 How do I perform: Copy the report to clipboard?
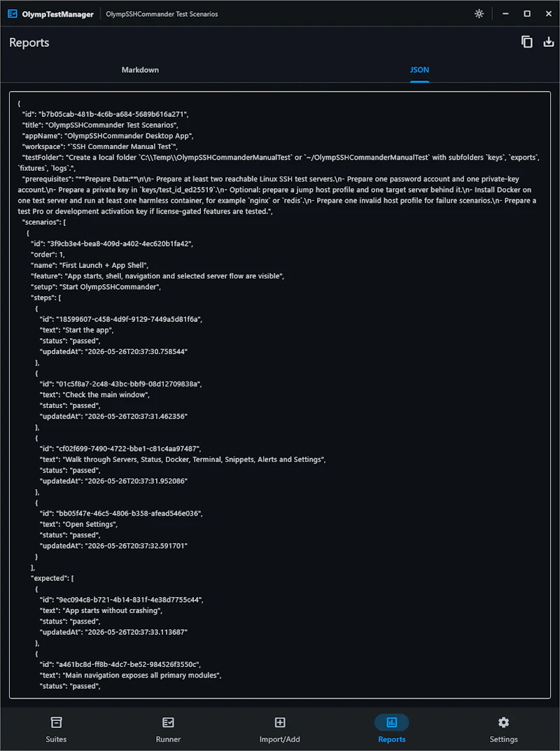pos(527,42)
